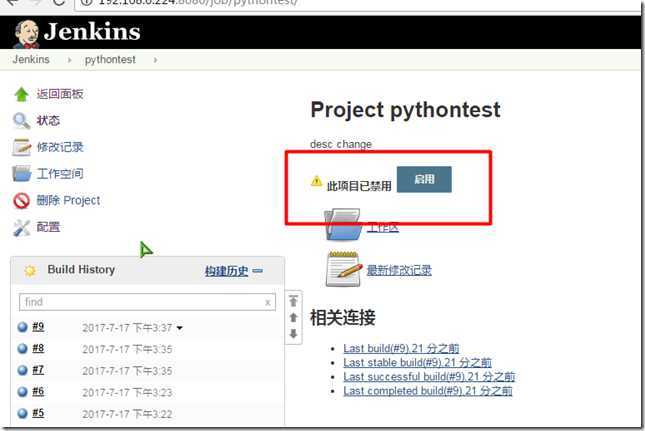Click the 相关连接 heading
This screenshot has width=645, height=431.
click(x=343, y=317)
